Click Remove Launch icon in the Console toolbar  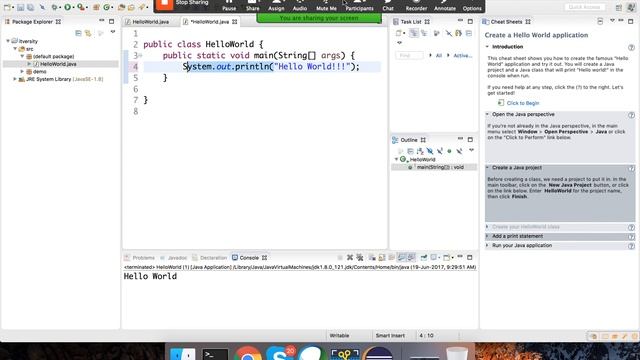[x=350, y=258]
